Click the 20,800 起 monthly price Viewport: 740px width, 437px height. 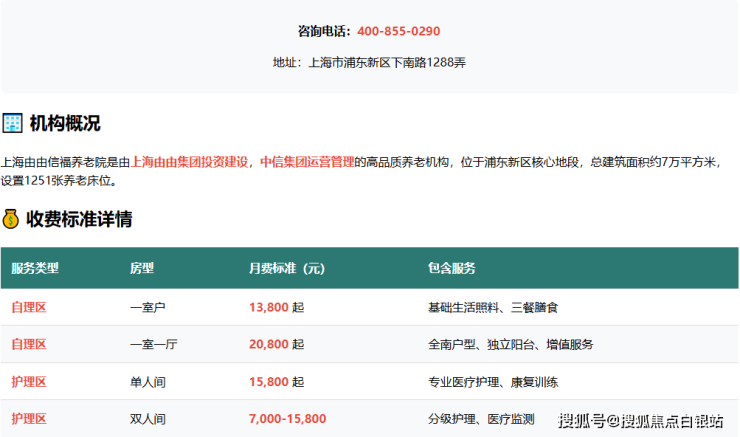276,344
